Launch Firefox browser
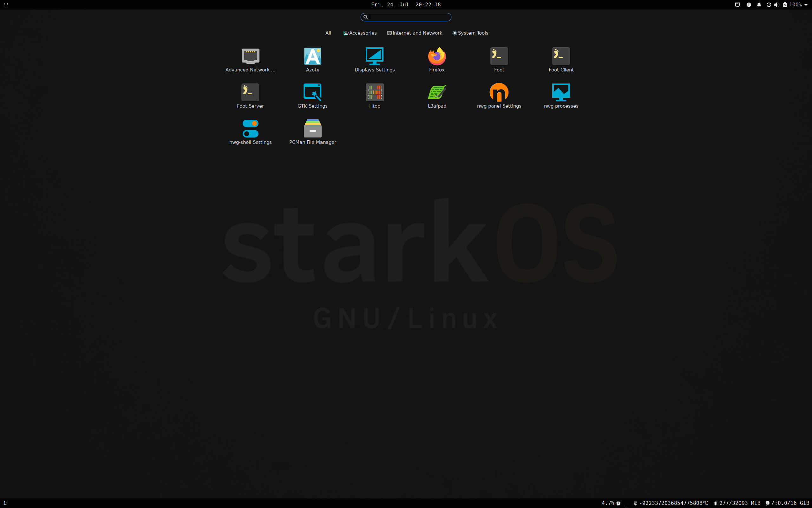This screenshot has height=508, width=812. [436, 60]
